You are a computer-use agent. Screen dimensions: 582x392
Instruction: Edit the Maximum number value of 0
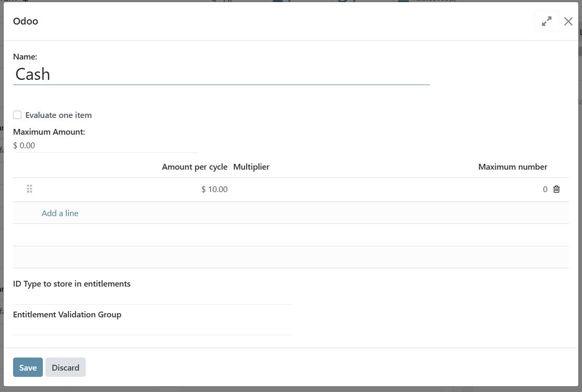click(545, 189)
